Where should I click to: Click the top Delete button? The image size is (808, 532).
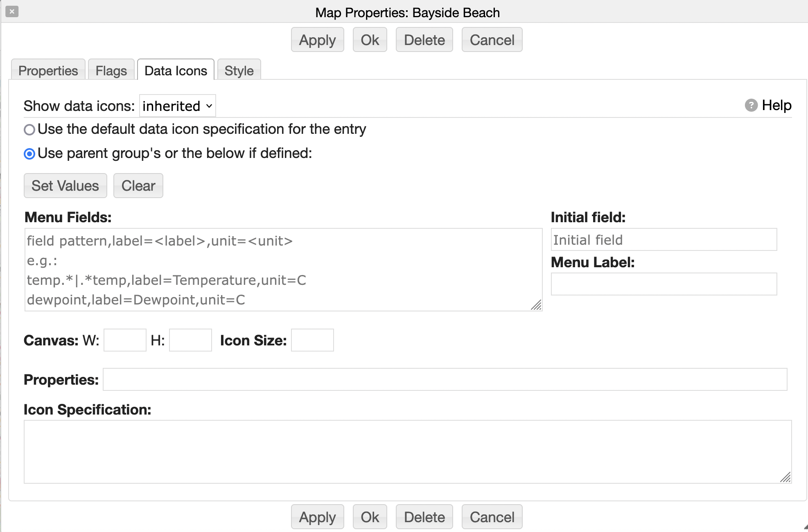pos(424,40)
